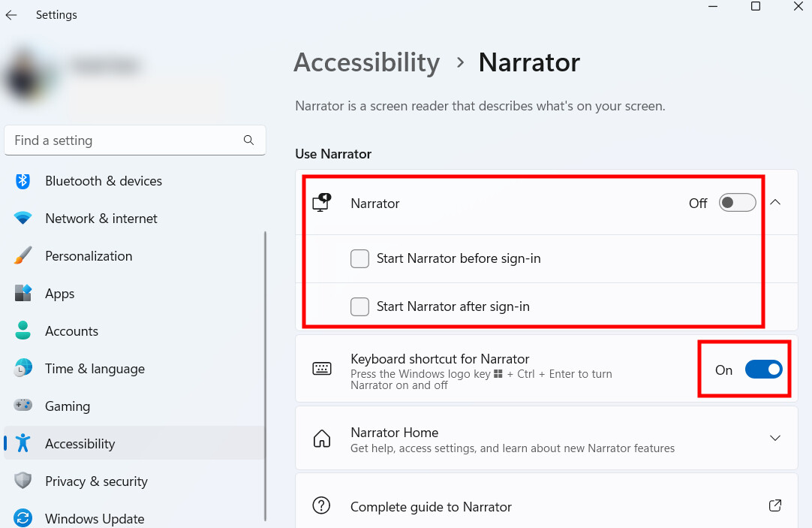
Task: Click the Accessibility figure icon
Action: pos(23,443)
